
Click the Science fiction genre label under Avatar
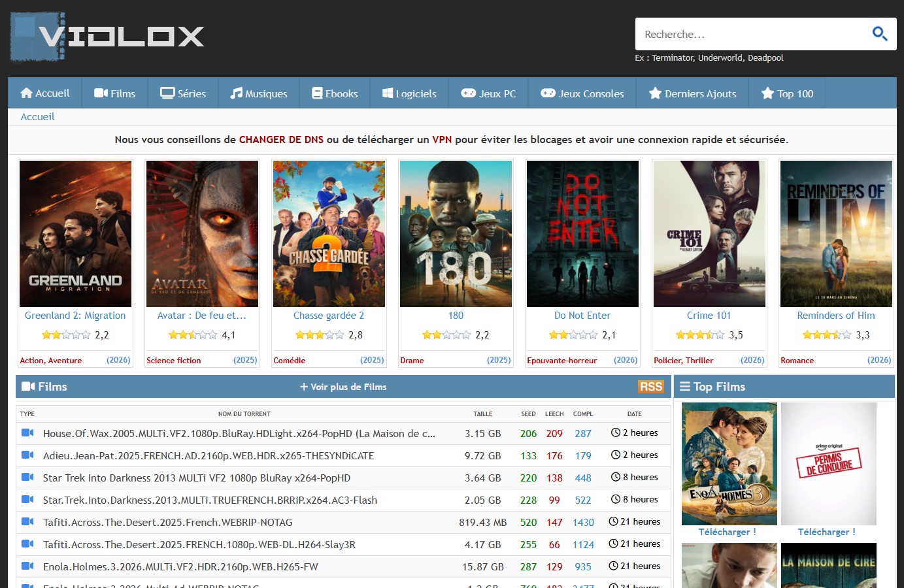click(174, 361)
